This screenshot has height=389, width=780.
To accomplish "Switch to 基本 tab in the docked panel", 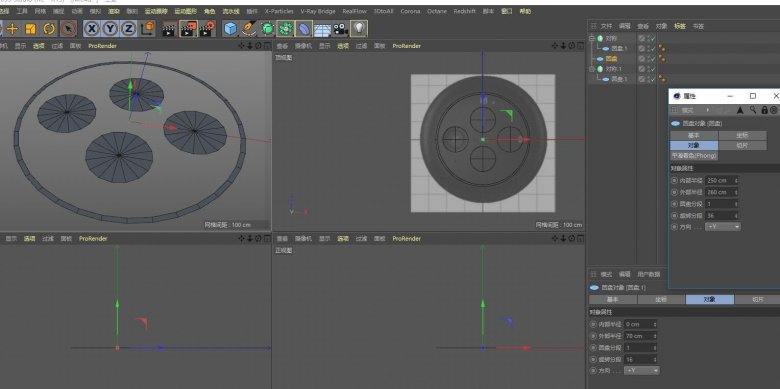I will point(613,299).
